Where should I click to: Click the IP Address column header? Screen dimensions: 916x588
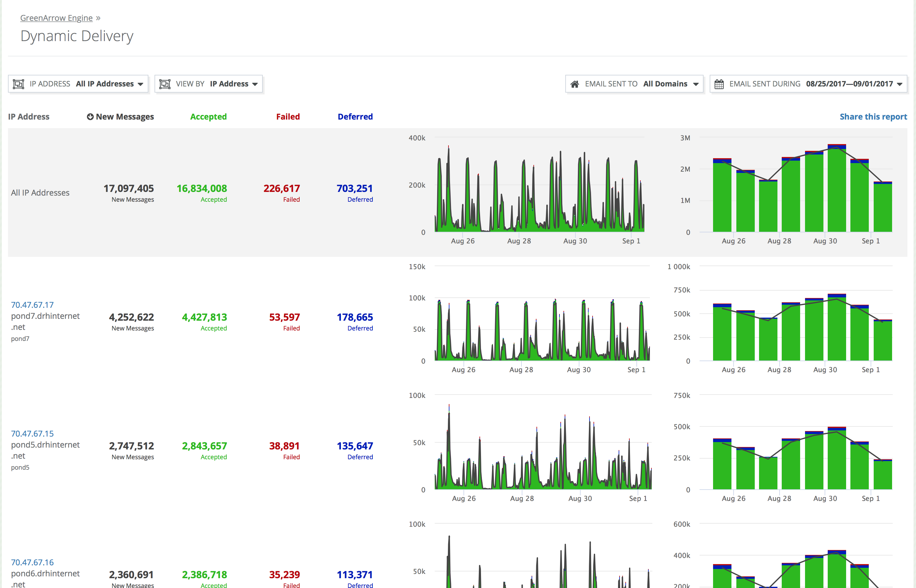point(29,117)
